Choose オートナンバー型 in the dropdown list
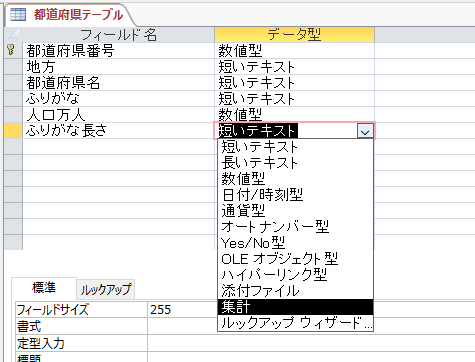The image size is (475, 362). point(295,227)
